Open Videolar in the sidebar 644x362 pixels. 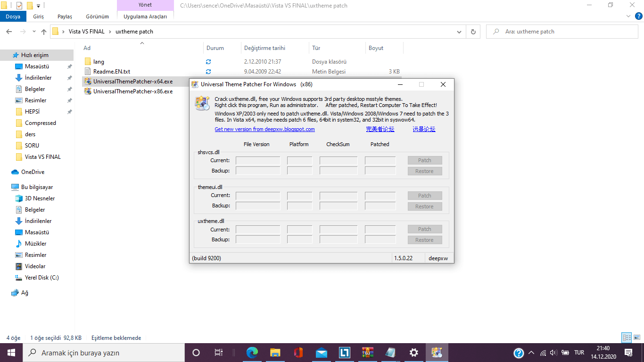[35, 266]
